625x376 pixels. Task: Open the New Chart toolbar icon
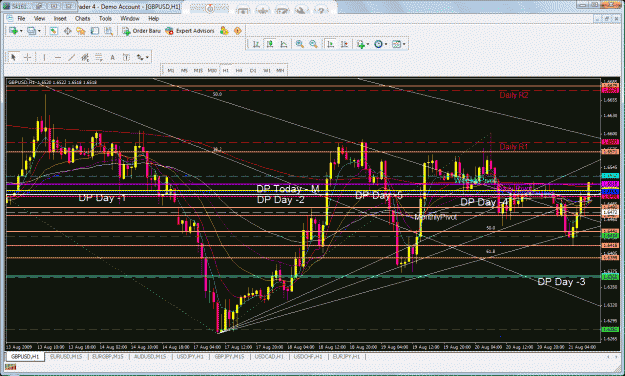[13, 31]
